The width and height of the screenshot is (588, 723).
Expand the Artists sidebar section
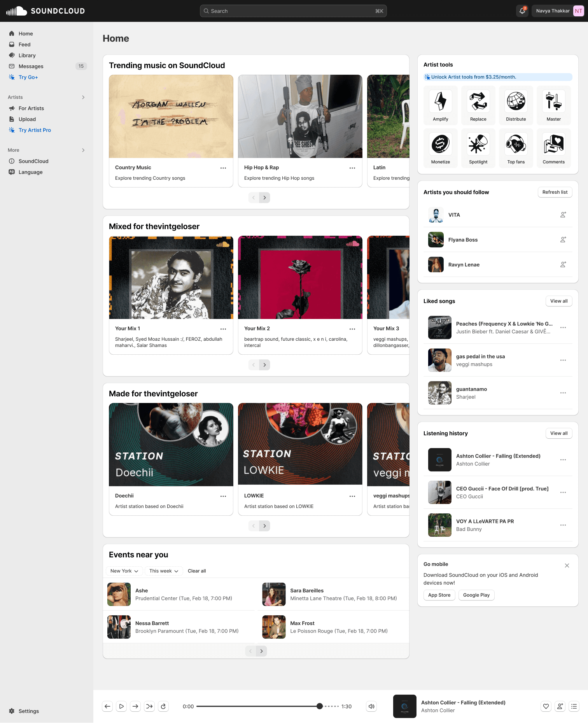pos(83,97)
